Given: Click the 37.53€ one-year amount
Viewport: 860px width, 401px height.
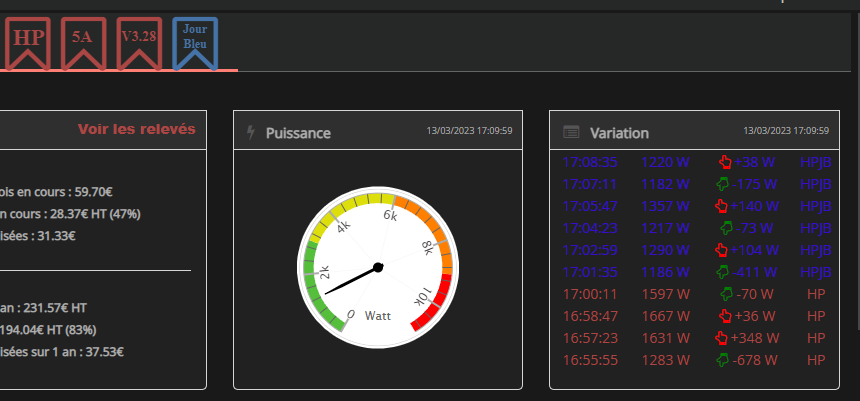Looking at the screenshot, I should 104,352.
